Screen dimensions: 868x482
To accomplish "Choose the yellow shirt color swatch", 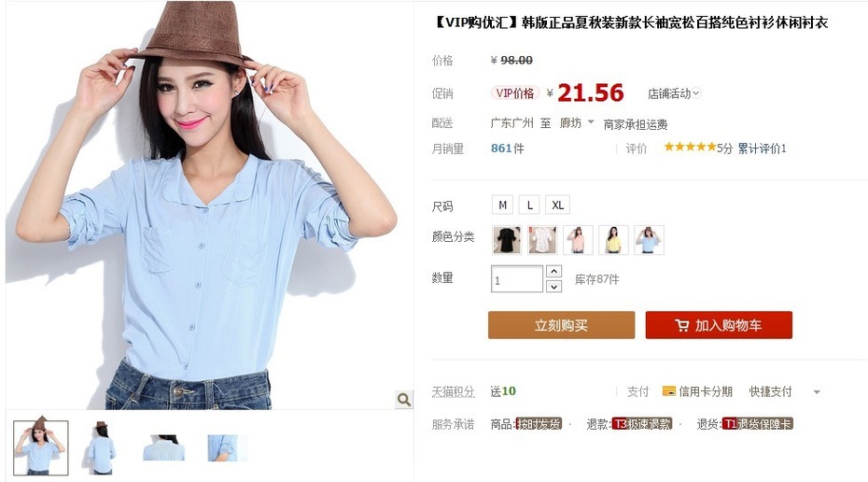I will [613, 240].
